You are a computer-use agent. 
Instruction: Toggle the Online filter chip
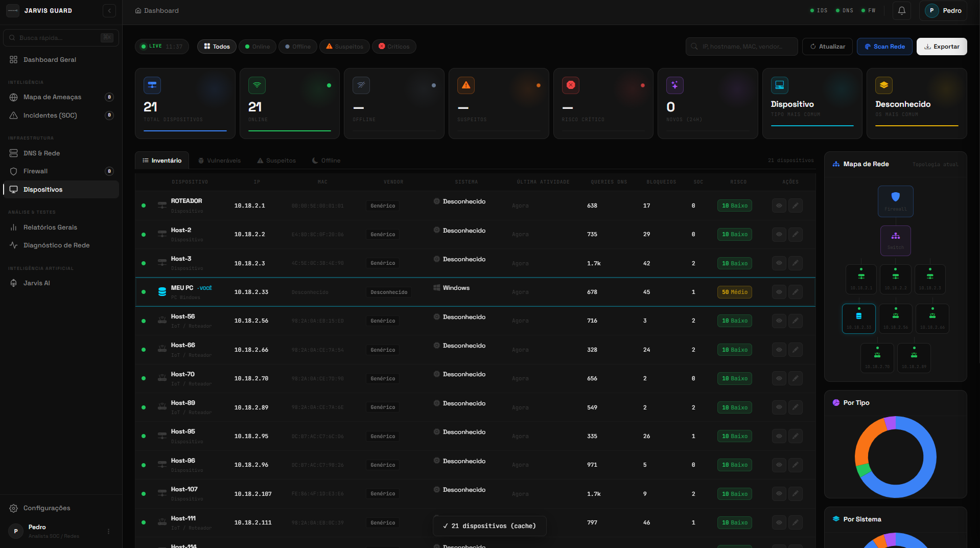(257, 47)
